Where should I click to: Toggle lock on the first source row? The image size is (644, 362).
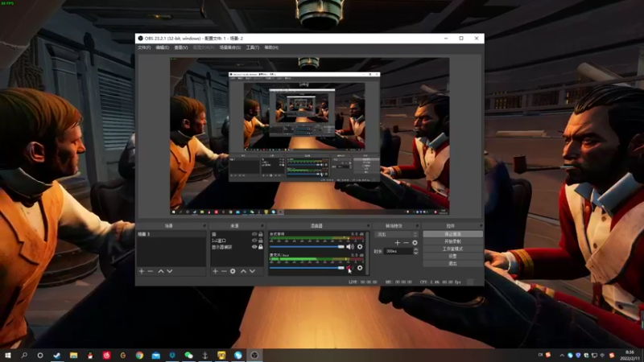pos(260,234)
